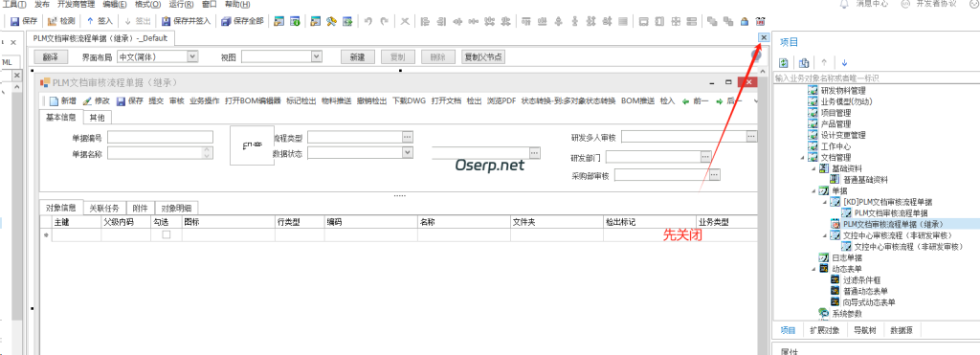Click the 单据名称 input field
The width and height of the screenshot is (980, 355).
[x=160, y=152]
